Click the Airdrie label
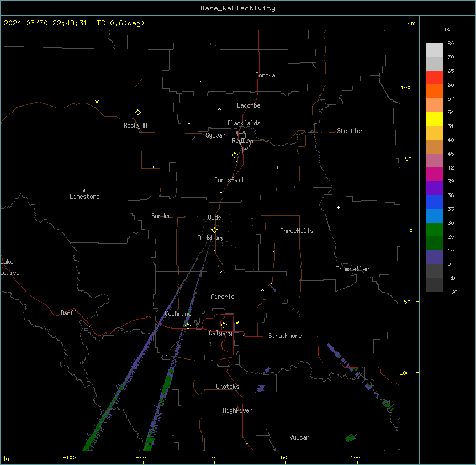This screenshot has height=465, width=476. [x=223, y=297]
